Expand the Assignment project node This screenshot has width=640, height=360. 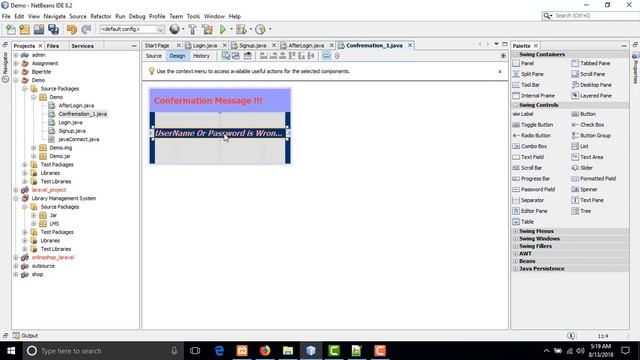(16, 63)
